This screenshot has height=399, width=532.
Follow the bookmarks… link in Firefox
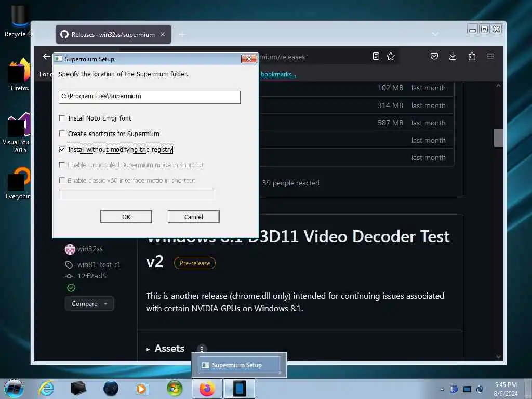pyautogui.click(x=278, y=74)
